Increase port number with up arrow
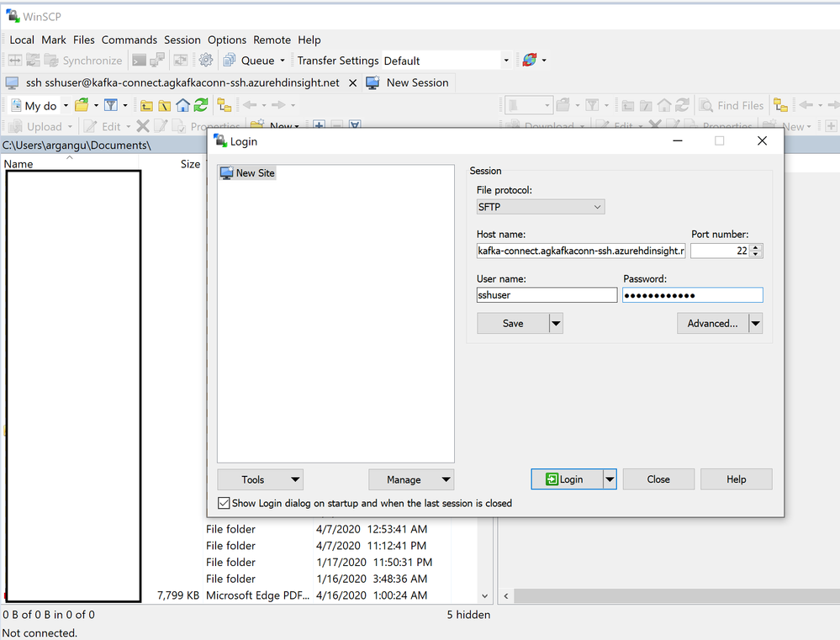This screenshot has height=640, width=840. (755, 247)
